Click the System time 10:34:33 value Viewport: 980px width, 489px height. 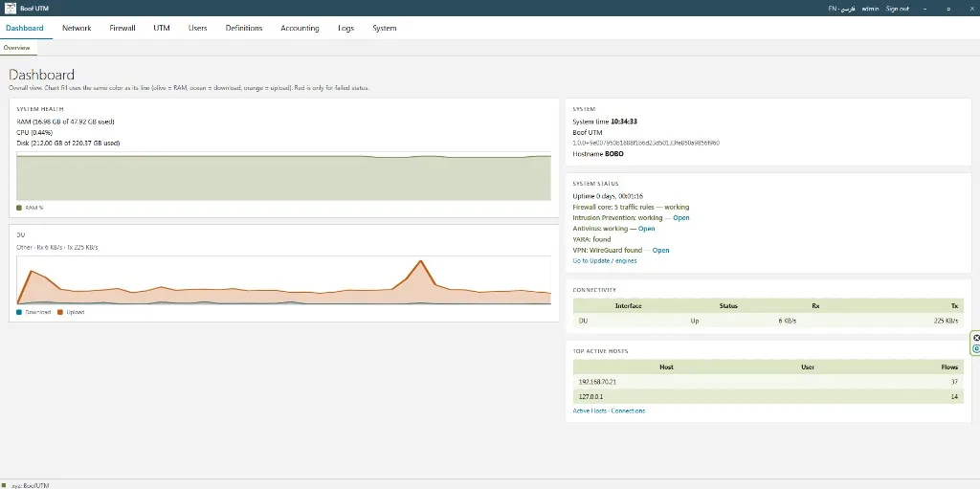click(624, 122)
